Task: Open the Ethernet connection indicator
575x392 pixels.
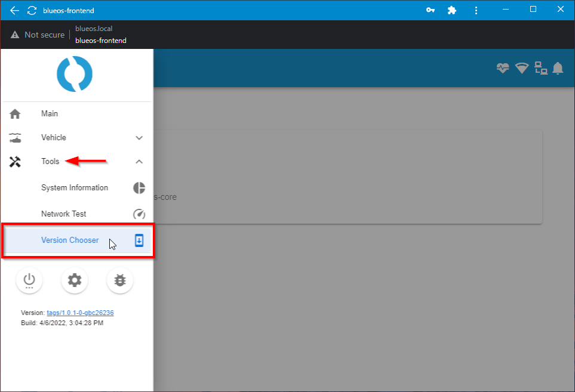Action: (x=540, y=68)
